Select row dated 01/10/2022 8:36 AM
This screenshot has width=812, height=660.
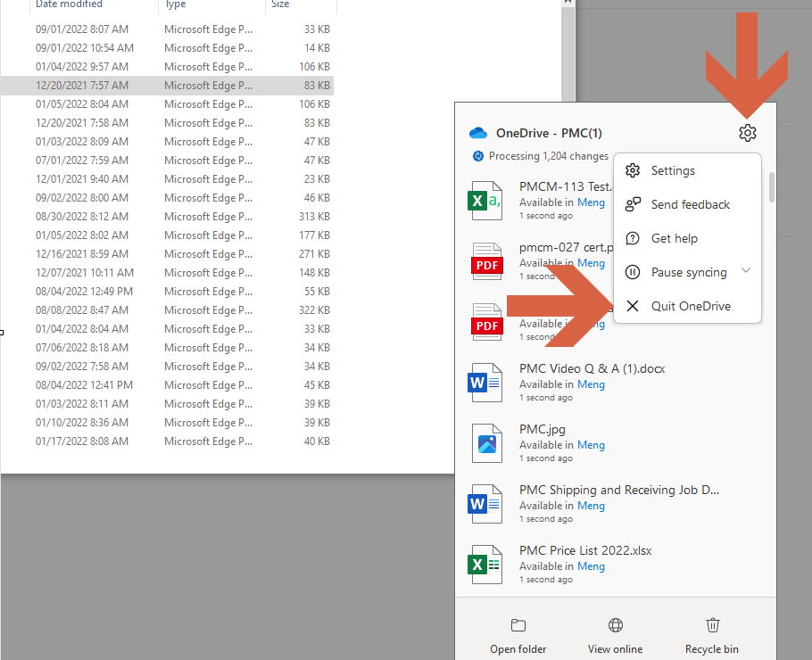tap(167, 423)
